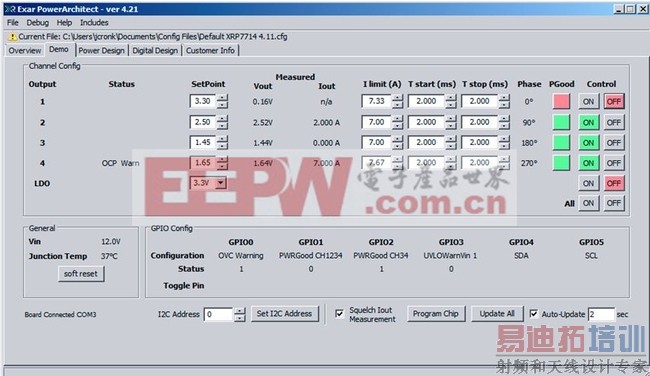The image size is (650, 376).
Task: Click the Auto-Update seconds input field
Action: point(601,314)
